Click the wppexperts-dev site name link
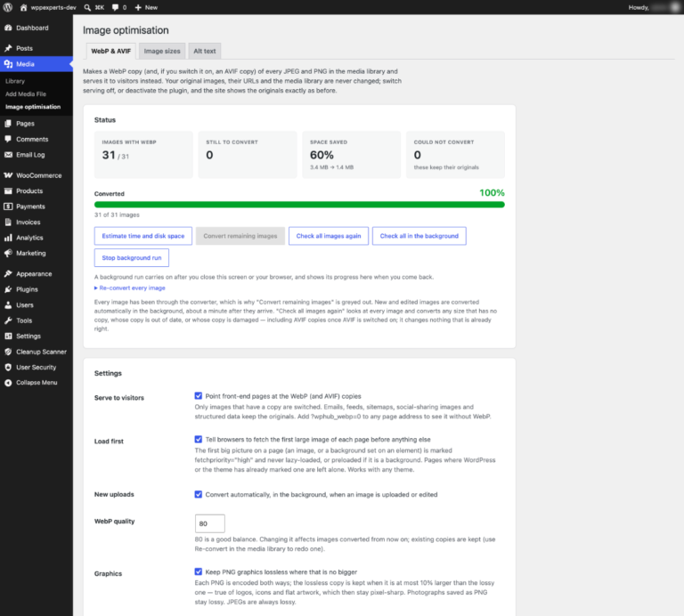 [x=53, y=7]
